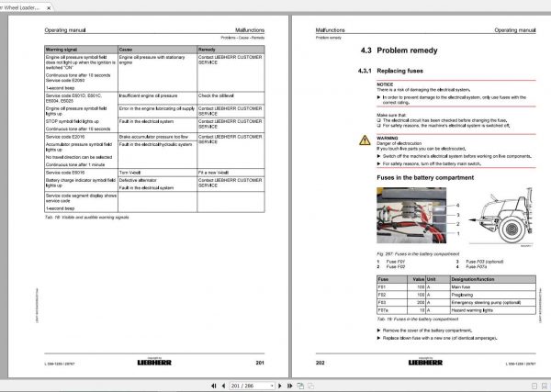Go to the first page
Image resolution: width=551 pixels, height=392 pixels.
tap(214, 386)
